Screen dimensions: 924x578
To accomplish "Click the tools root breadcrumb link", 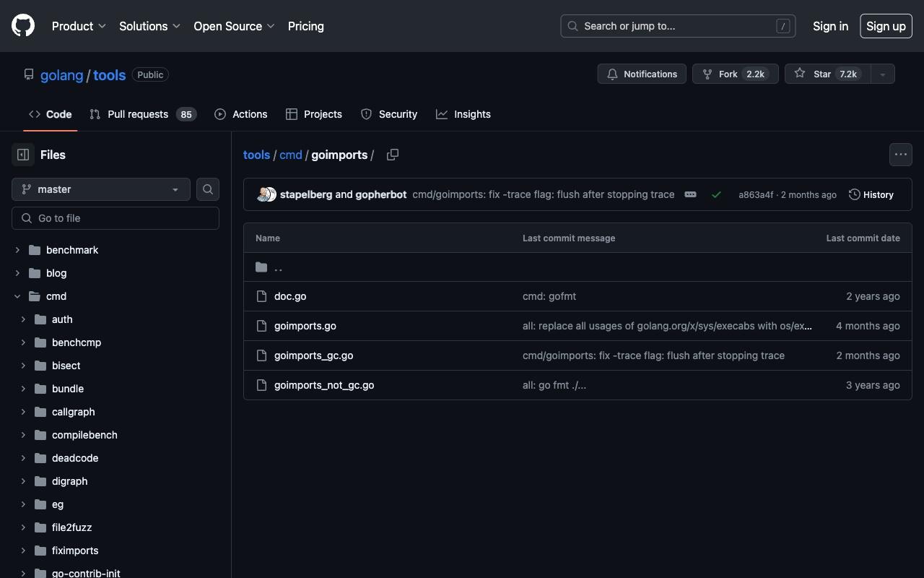I will coord(256,155).
